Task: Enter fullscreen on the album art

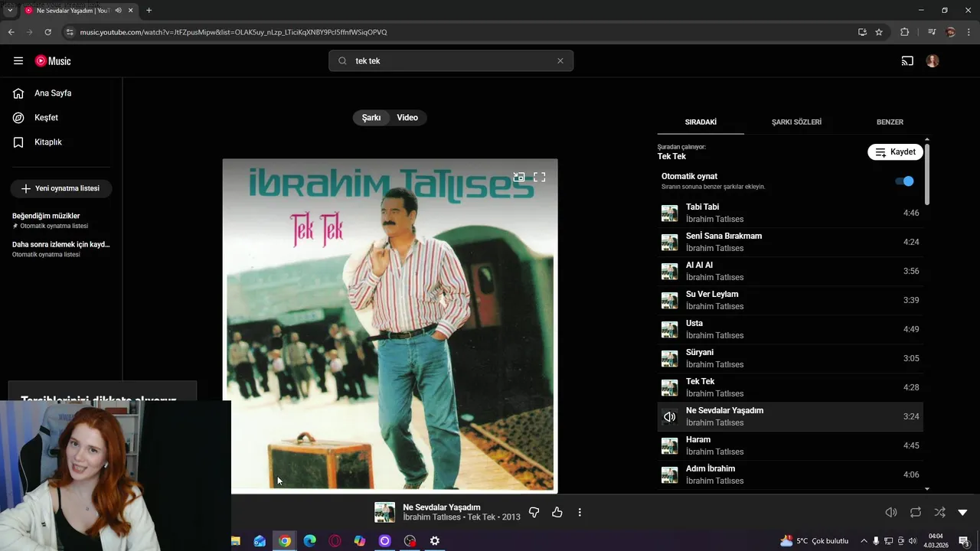Action: (540, 177)
